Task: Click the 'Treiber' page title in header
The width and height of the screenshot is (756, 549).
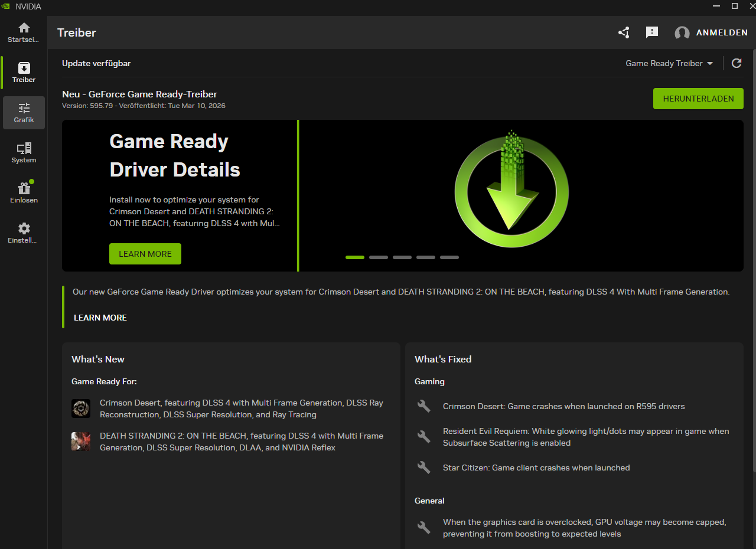Action: point(77,32)
